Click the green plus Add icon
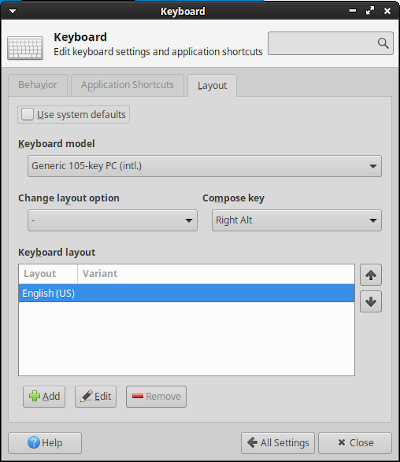Screen dimensions: 400x462 pos(34,396)
